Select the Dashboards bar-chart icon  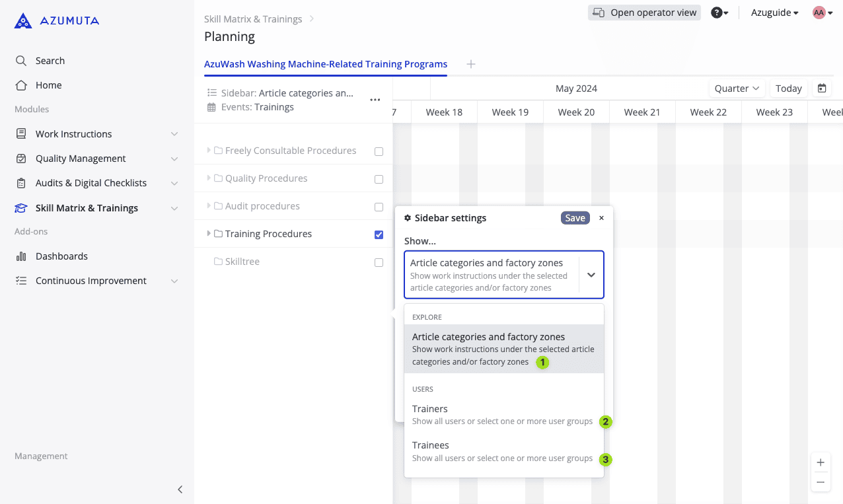(20, 256)
